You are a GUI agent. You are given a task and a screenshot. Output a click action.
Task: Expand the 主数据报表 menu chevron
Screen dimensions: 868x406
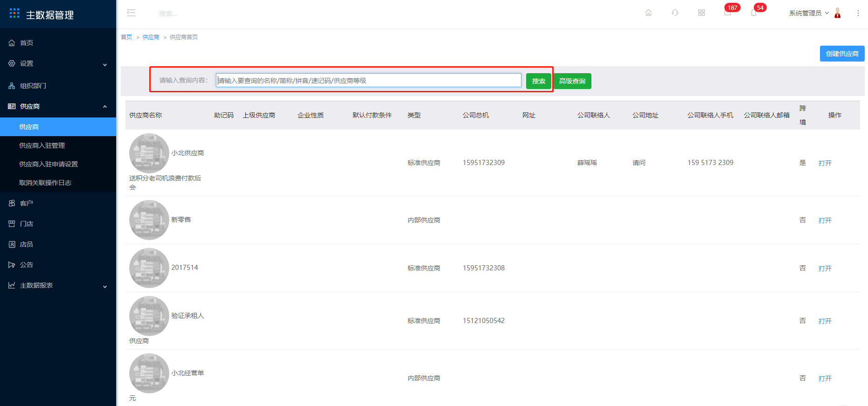(x=105, y=286)
